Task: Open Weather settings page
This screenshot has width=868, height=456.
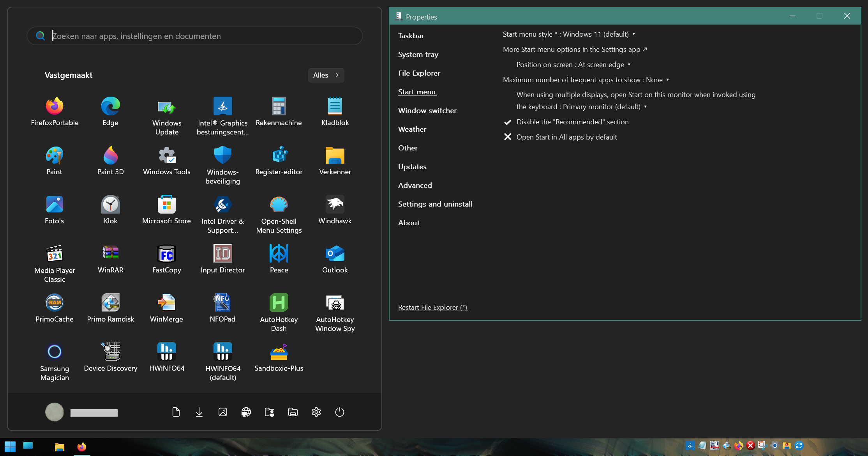Action: 412,129
